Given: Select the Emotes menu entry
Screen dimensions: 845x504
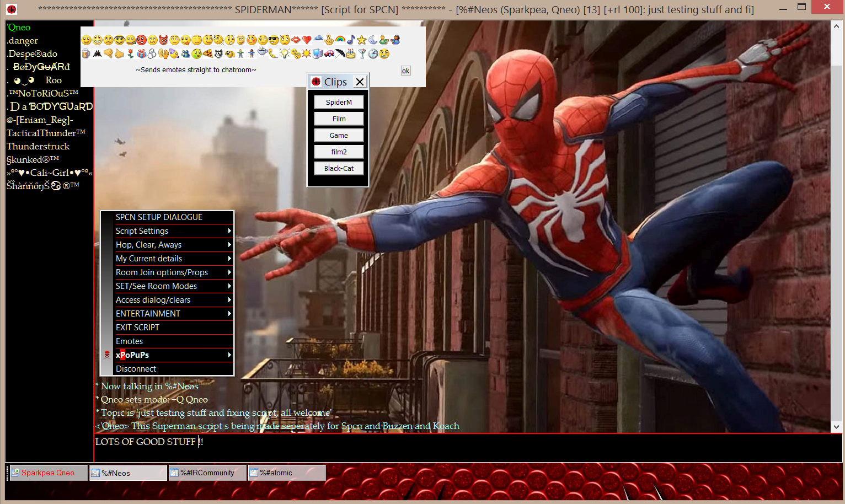Looking at the screenshot, I should coord(173,341).
